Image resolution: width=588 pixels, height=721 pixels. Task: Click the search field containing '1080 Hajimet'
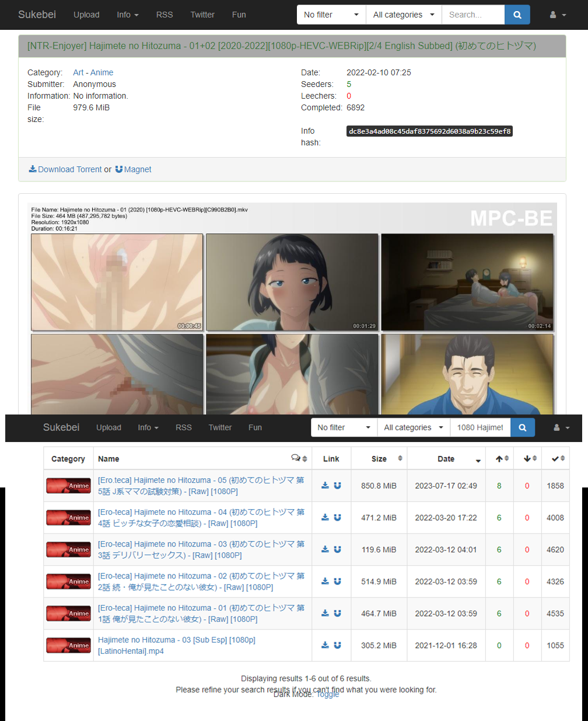[480, 427]
